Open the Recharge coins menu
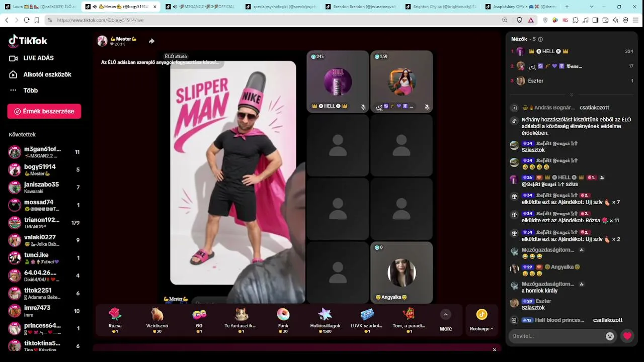 tap(481, 320)
